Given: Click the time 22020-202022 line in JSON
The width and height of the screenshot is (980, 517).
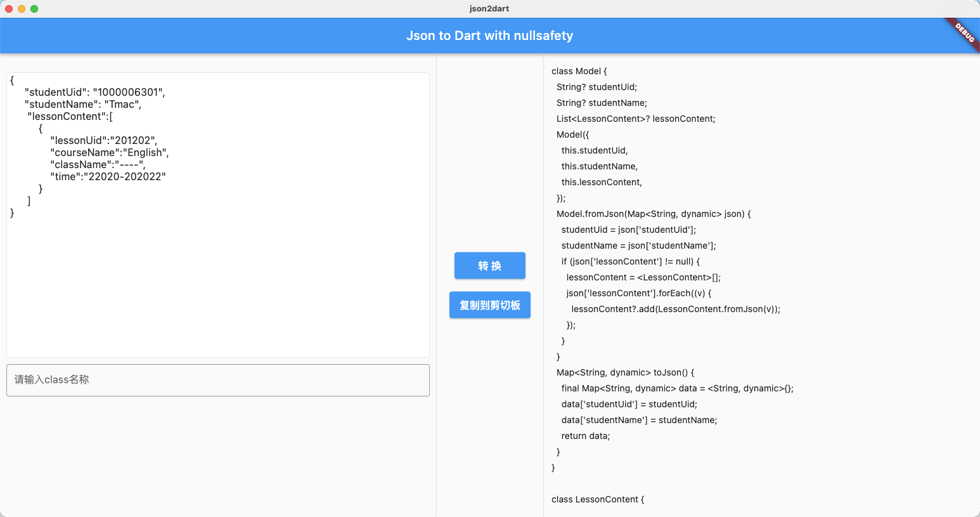Looking at the screenshot, I should (108, 176).
